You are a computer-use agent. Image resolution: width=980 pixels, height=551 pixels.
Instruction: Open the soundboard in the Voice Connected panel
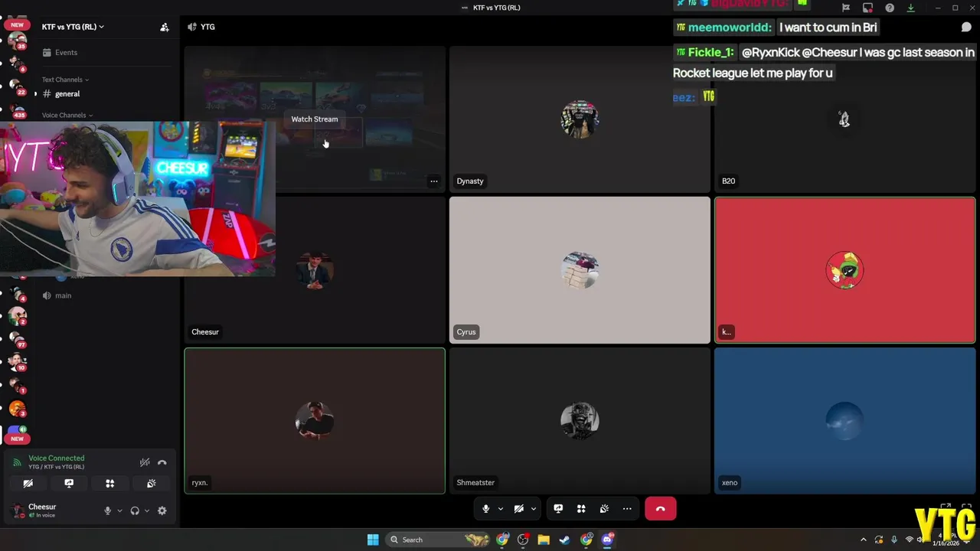151,484
